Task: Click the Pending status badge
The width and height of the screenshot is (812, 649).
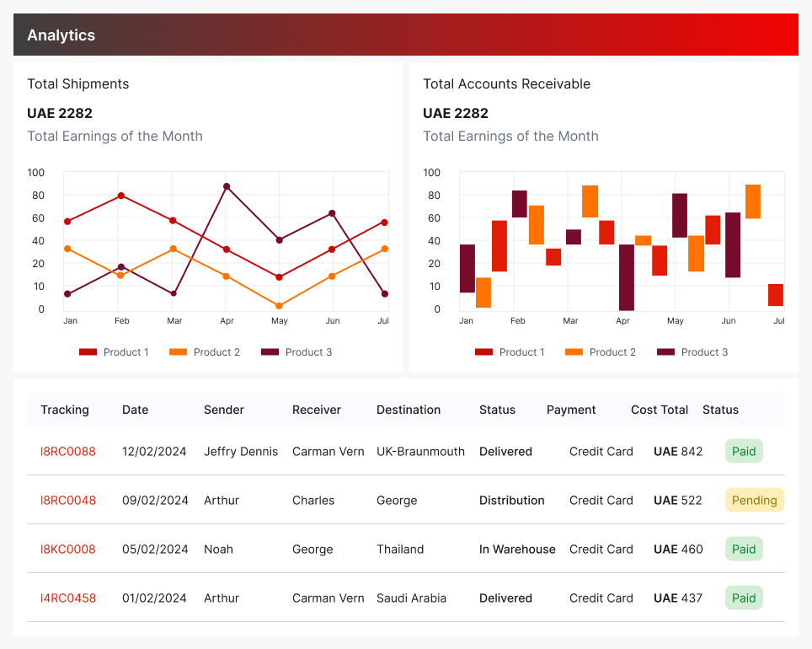Action: click(x=754, y=501)
